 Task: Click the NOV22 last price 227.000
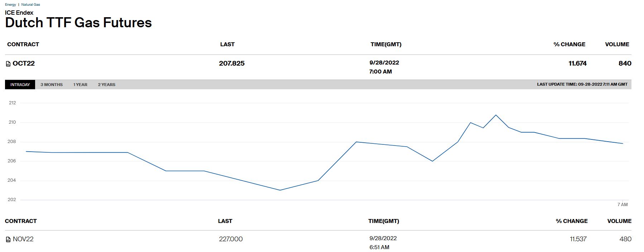click(231, 239)
